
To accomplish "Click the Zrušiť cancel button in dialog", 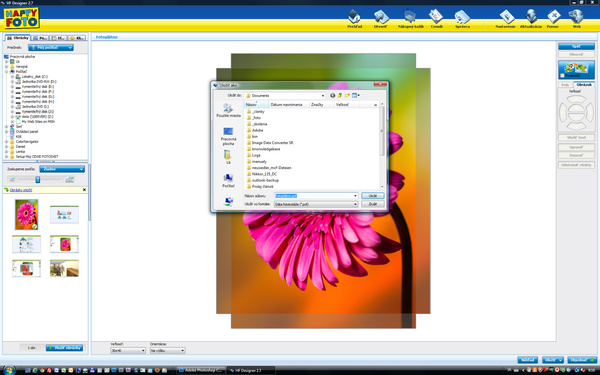I will 373,204.
